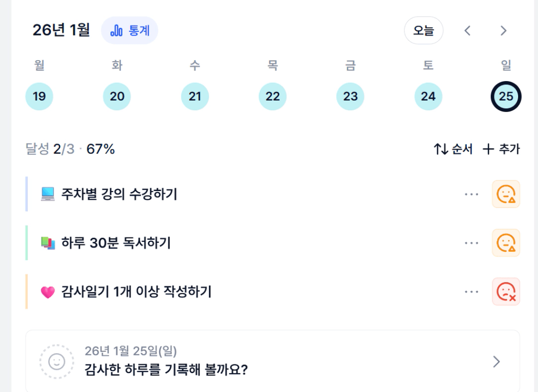538x392 pixels.
Task: Expand the gratitude journal card chevron
Action: pyautogui.click(x=497, y=362)
